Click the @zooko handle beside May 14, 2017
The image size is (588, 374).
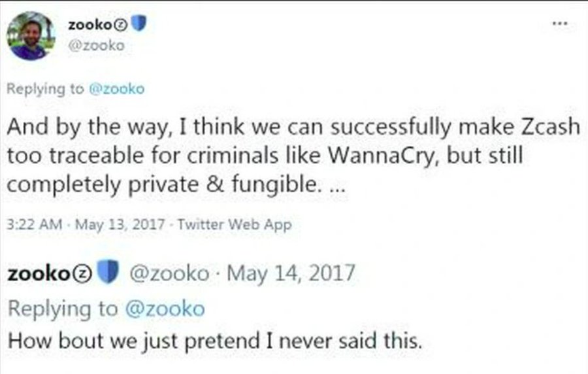[x=171, y=274]
